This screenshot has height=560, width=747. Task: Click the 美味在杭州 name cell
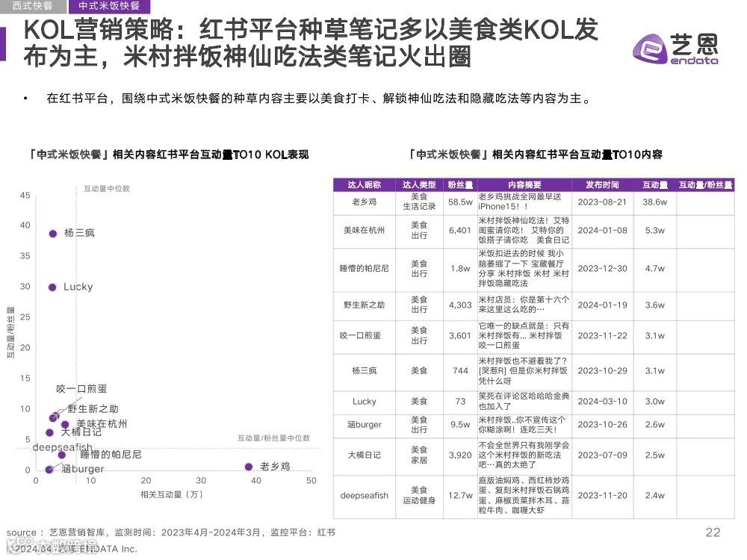[x=364, y=231]
